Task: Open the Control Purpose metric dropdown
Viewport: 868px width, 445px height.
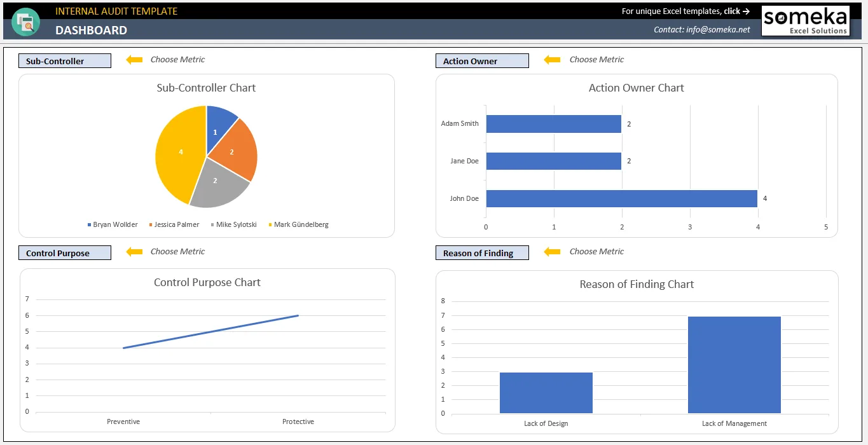Action: pyautogui.click(x=65, y=253)
